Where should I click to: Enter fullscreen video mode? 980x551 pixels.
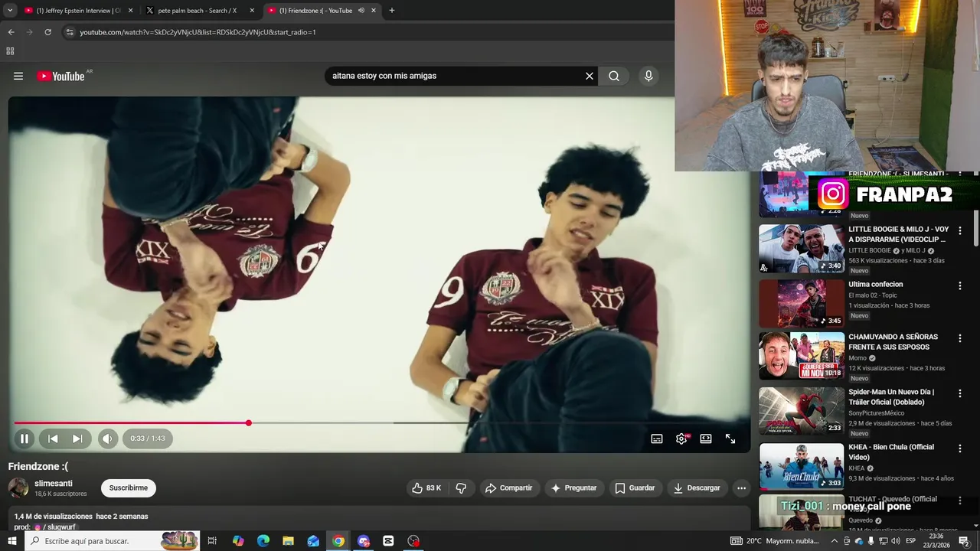730,439
